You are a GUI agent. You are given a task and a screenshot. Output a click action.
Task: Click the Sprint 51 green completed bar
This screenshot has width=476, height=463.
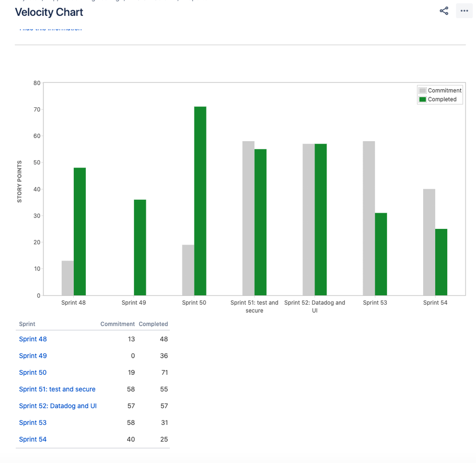pos(261,222)
